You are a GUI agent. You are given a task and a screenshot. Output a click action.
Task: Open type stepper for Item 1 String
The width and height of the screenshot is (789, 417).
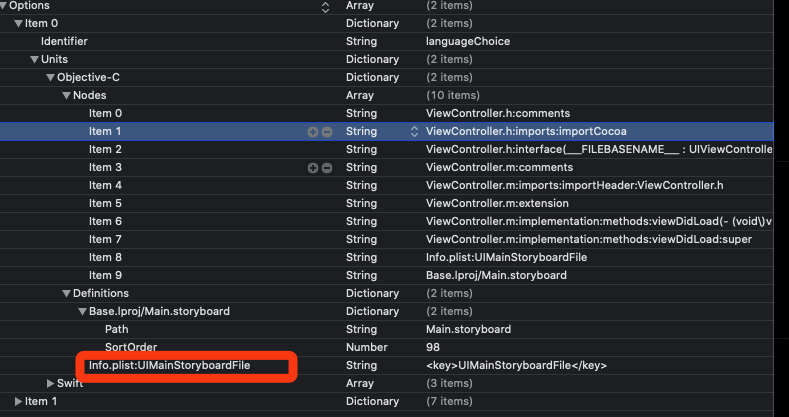point(414,132)
